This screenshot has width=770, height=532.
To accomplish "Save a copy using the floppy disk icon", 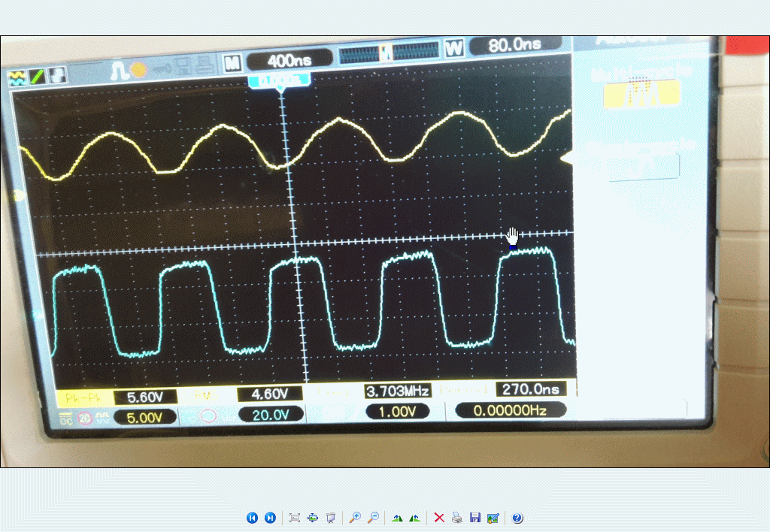I will tap(475, 518).
